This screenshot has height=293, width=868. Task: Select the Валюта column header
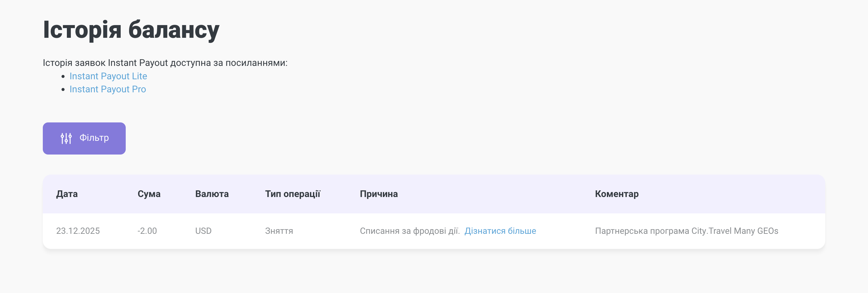(x=212, y=194)
